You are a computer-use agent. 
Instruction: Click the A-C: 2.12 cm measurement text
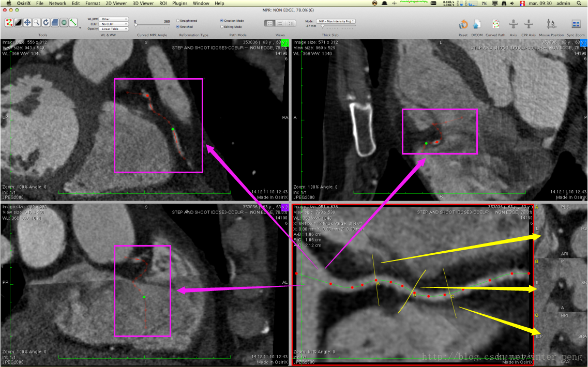pos(307,246)
